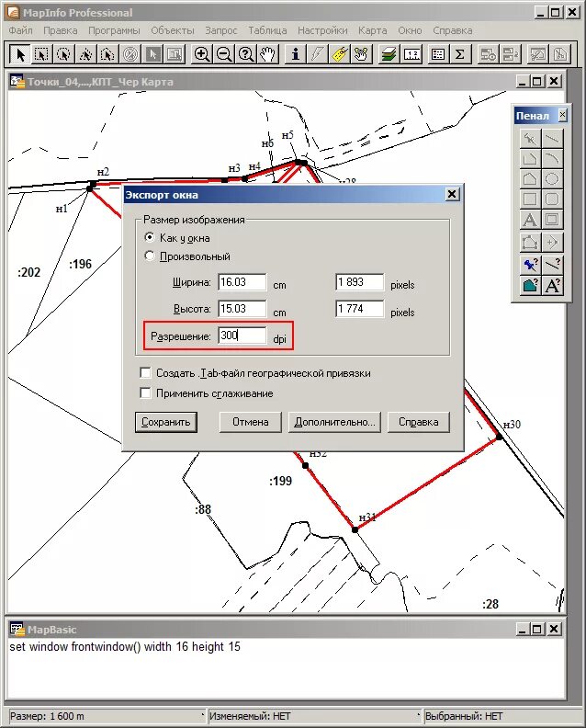The width and height of the screenshot is (586, 728).
Task: Toggle Reshape tool in Пенал
Action: [x=530, y=243]
